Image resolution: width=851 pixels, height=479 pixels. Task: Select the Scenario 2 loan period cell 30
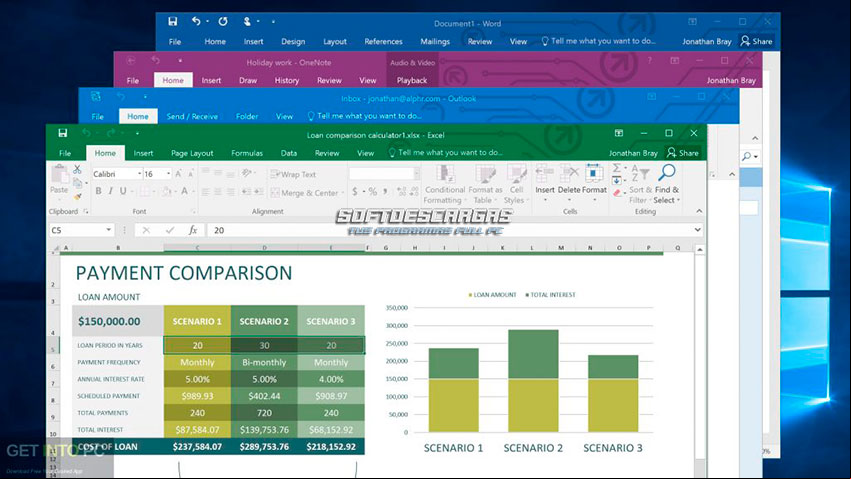tap(264, 346)
